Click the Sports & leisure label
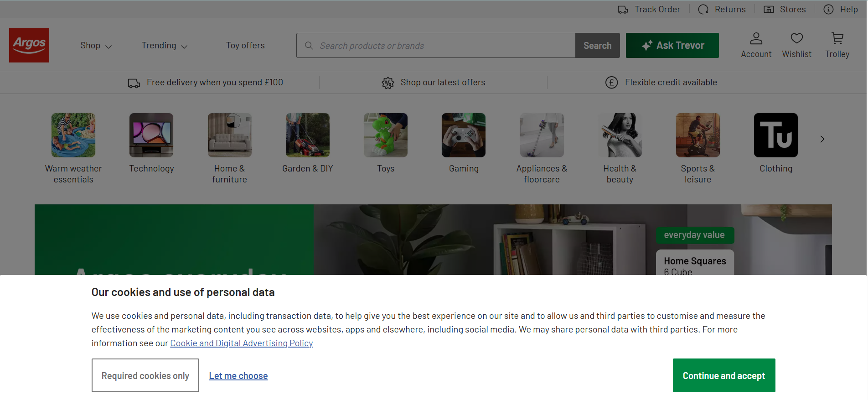 698,174
